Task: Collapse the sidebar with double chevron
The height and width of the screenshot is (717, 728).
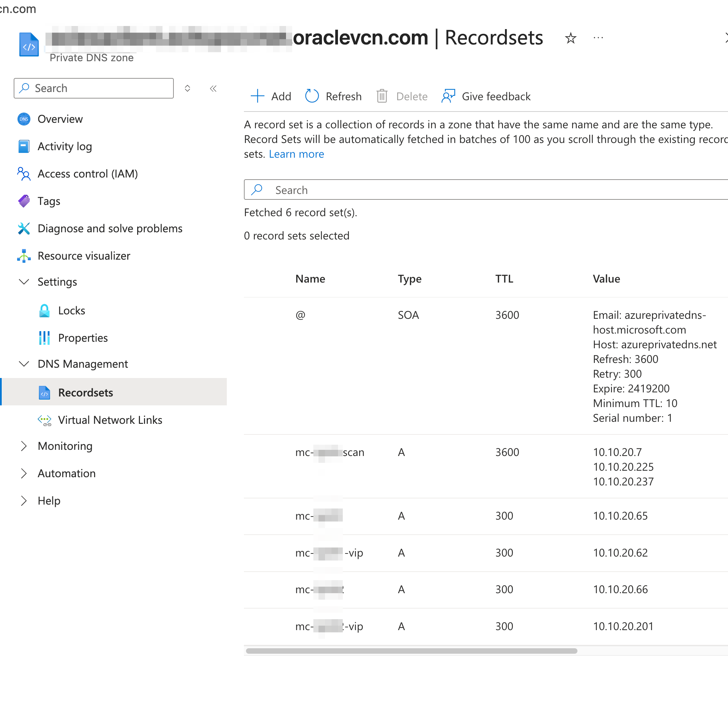Action: tap(213, 89)
